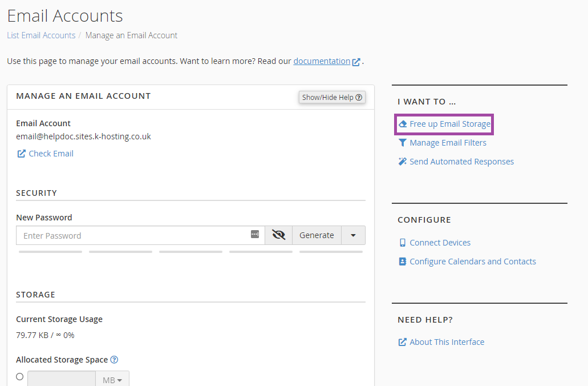Screen dimensions: 588x386
Task: Click the Generate password button
Action: 317,235
